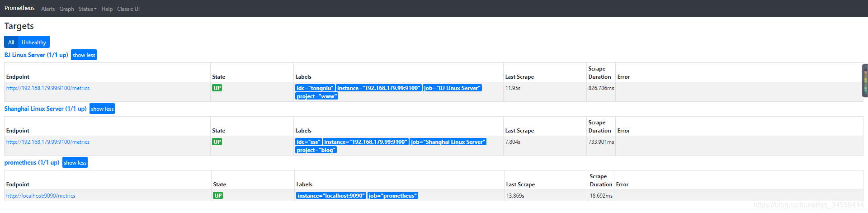Open the Shanghai Linux Server (1/1 up) heading link
The image size is (868, 213).
[x=45, y=109]
